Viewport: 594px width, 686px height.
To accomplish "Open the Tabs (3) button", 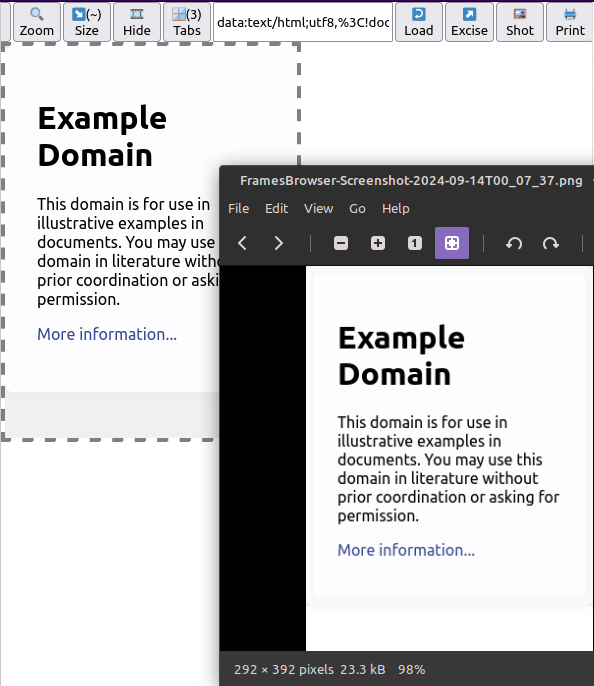I will 187,22.
